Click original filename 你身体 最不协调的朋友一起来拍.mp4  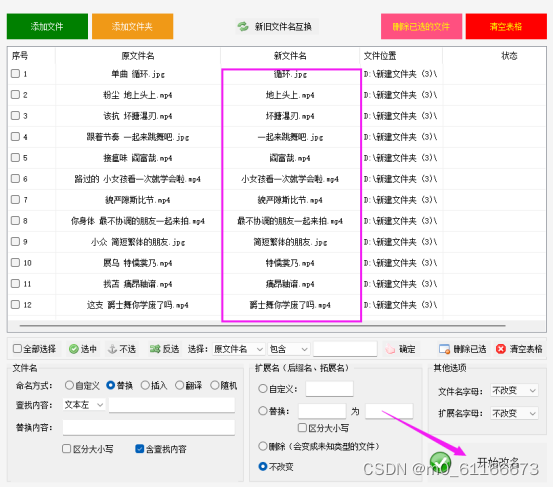138,221
